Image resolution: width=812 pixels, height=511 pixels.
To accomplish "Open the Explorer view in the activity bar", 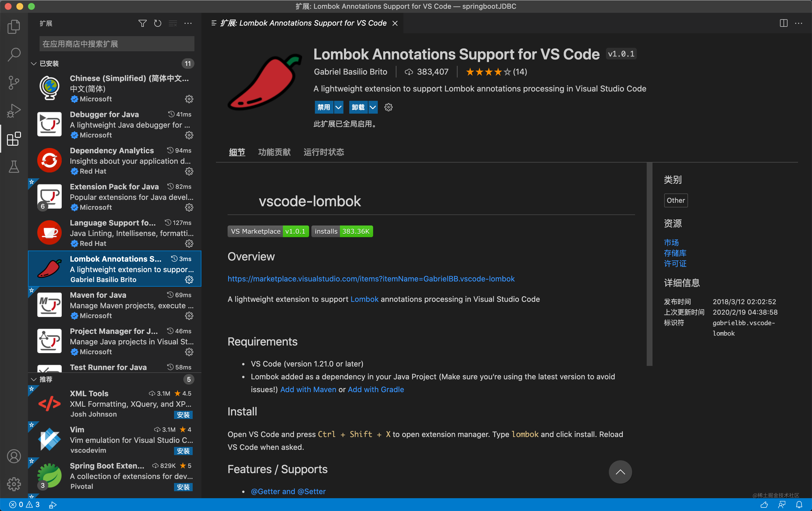I will [14, 27].
